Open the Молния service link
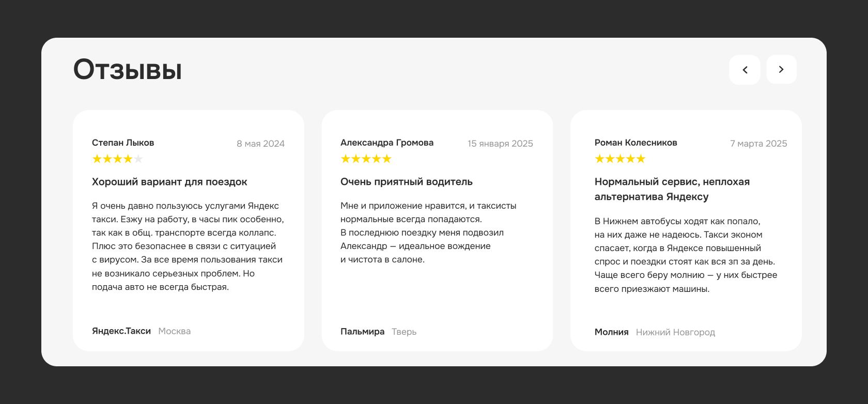This screenshot has width=868, height=404. (611, 332)
